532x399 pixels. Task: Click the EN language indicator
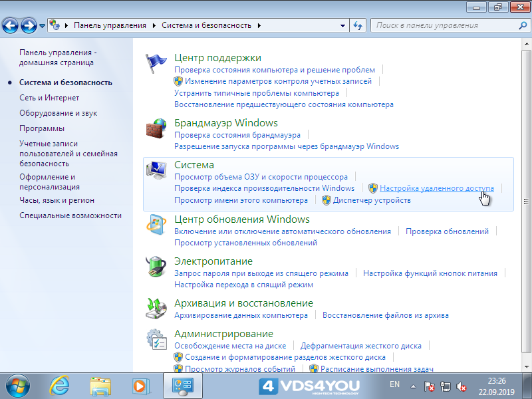coord(394,384)
